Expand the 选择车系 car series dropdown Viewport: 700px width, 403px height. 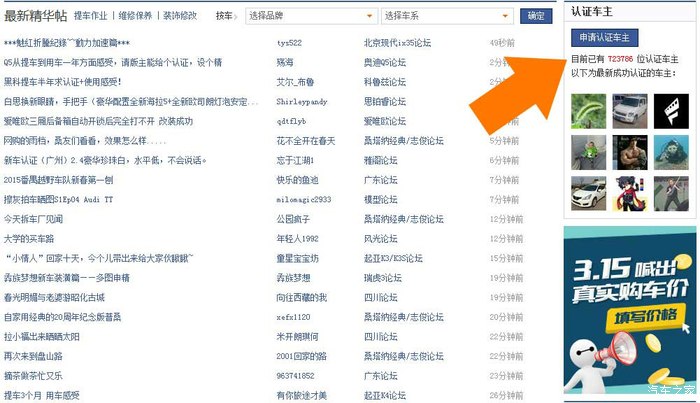coord(447,16)
